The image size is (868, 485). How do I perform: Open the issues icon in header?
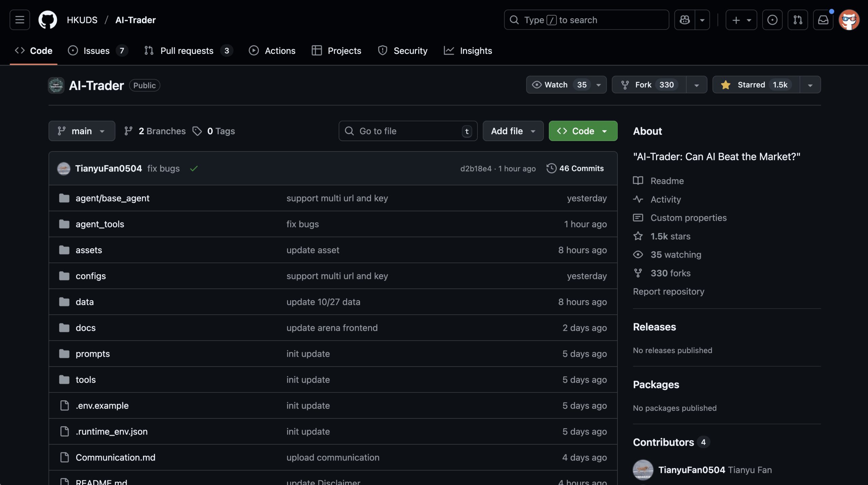(772, 20)
